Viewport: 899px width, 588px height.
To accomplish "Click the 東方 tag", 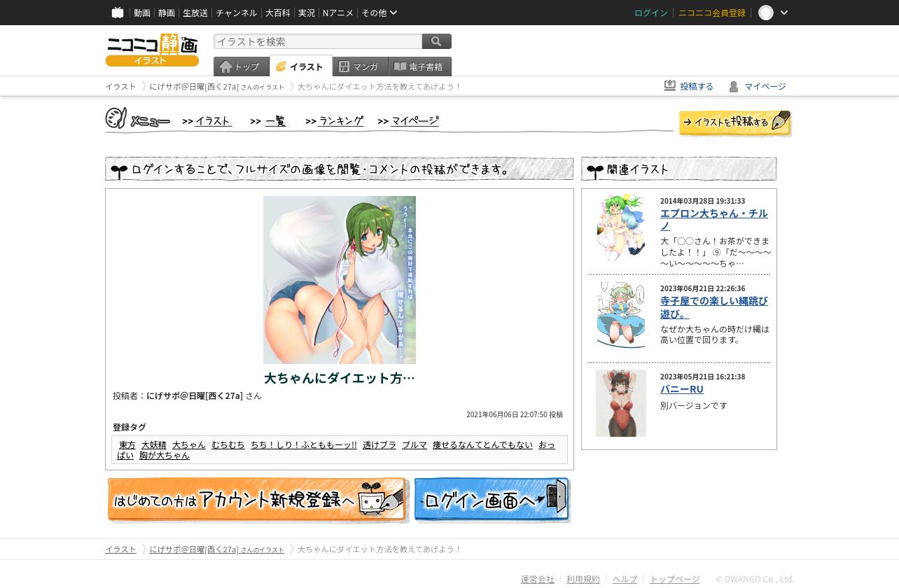I will (127, 444).
